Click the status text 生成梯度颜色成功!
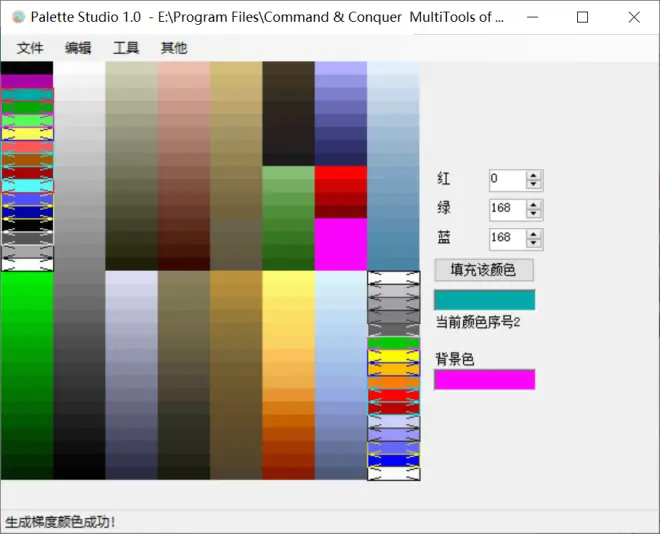 pyautogui.click(x=60, y=522)
